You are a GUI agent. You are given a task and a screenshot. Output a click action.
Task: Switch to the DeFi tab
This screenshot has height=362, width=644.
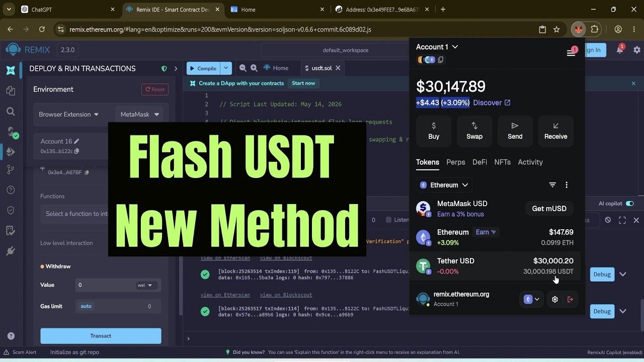point(479,162)
